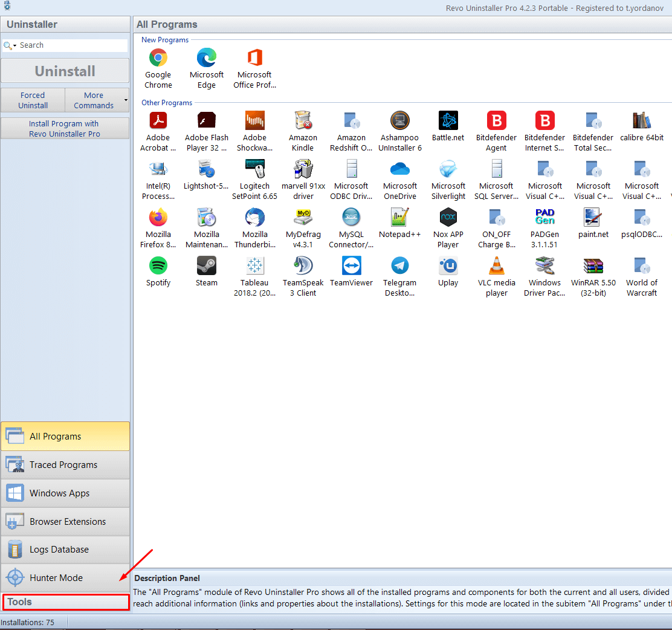This screenshot has height=630, width=672.
Task: Select the Intel(R) Processor icon
Action: [x=158, y=169]
